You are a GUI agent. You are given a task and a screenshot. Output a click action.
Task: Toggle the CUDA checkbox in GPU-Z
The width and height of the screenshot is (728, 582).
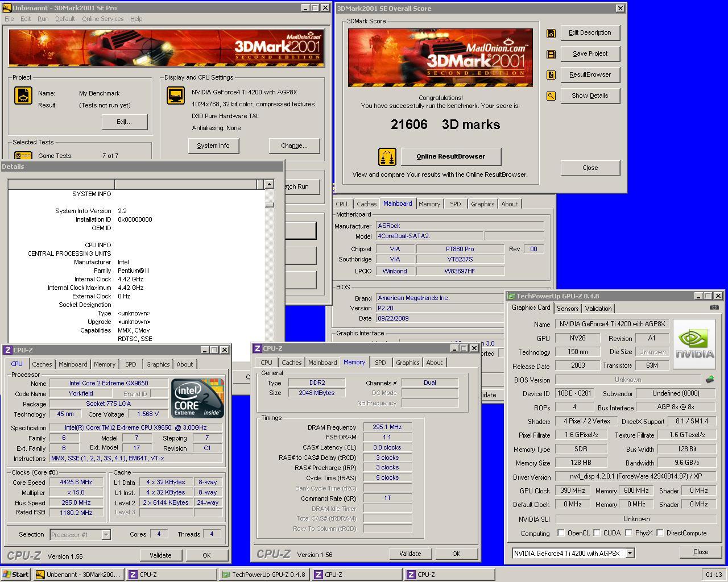click(x=597, y=533)
